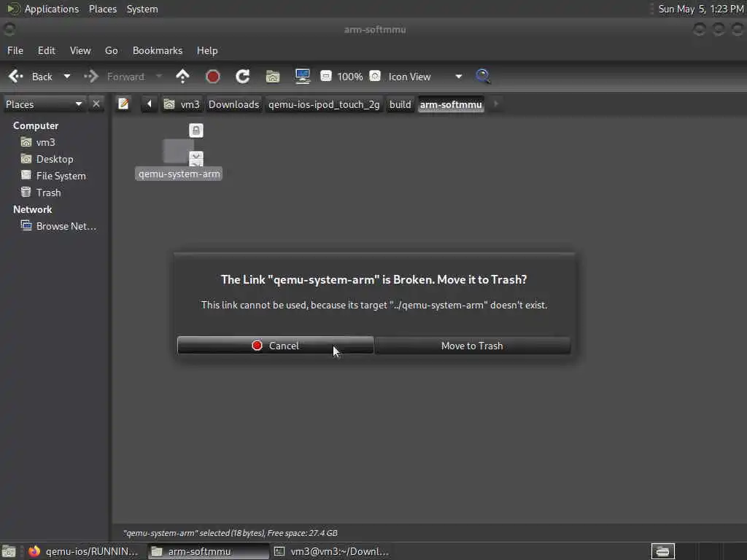Open the Home folder toolbar icon

point(273,77)
